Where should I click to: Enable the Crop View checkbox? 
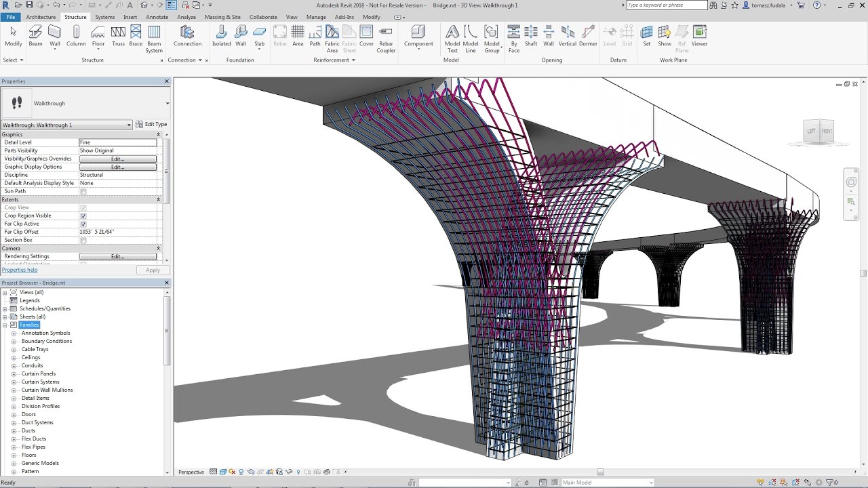[x=83, y=207]
